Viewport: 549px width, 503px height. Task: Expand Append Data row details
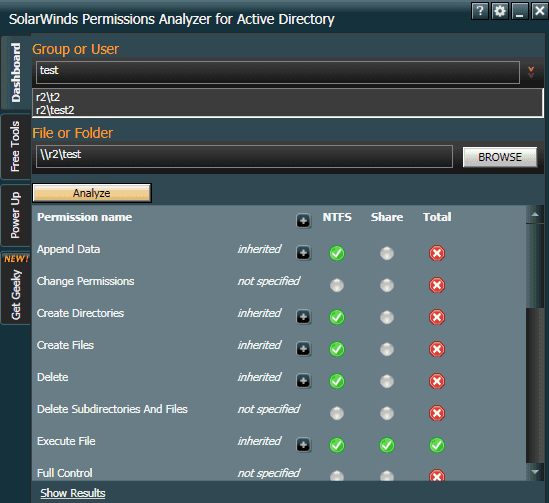pyautogui.click(x=303, y=253)
